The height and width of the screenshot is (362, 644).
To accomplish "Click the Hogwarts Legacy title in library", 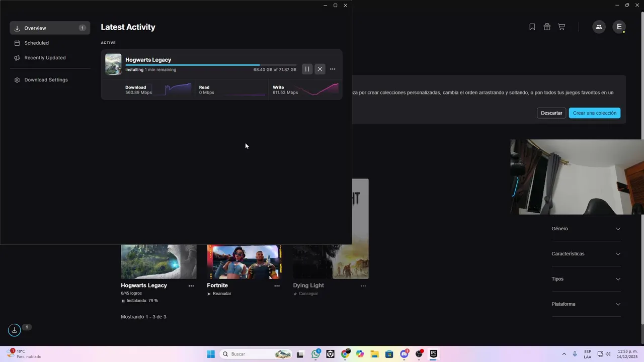I will pyautogui.click(x=144, y=286).
